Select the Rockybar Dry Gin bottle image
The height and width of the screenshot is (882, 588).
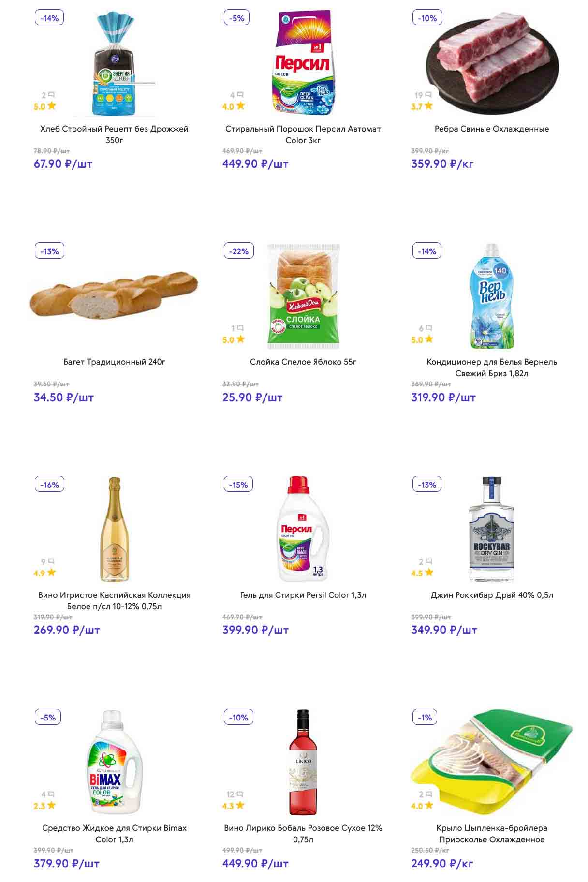491,529
